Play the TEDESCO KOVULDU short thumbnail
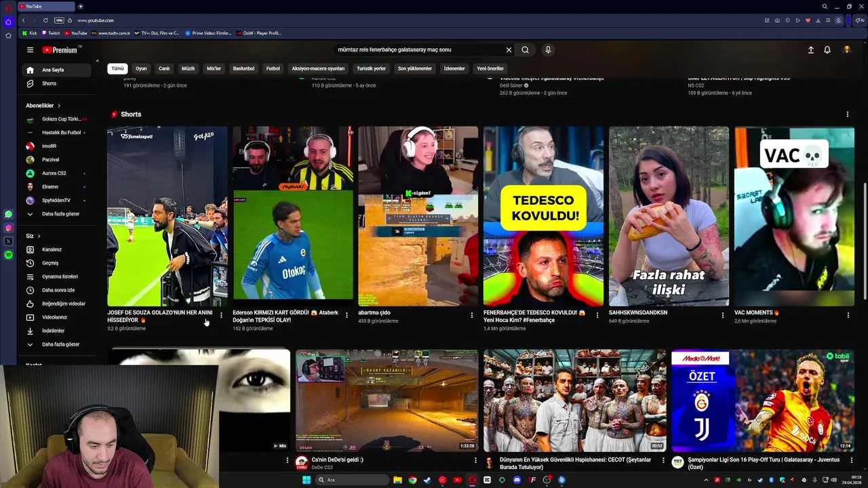868x488 pixels. tap(543, 216)
